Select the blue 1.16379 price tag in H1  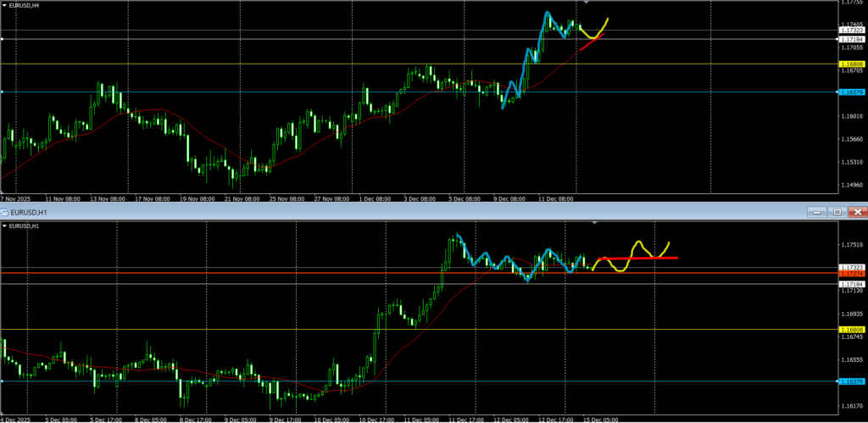850,381
